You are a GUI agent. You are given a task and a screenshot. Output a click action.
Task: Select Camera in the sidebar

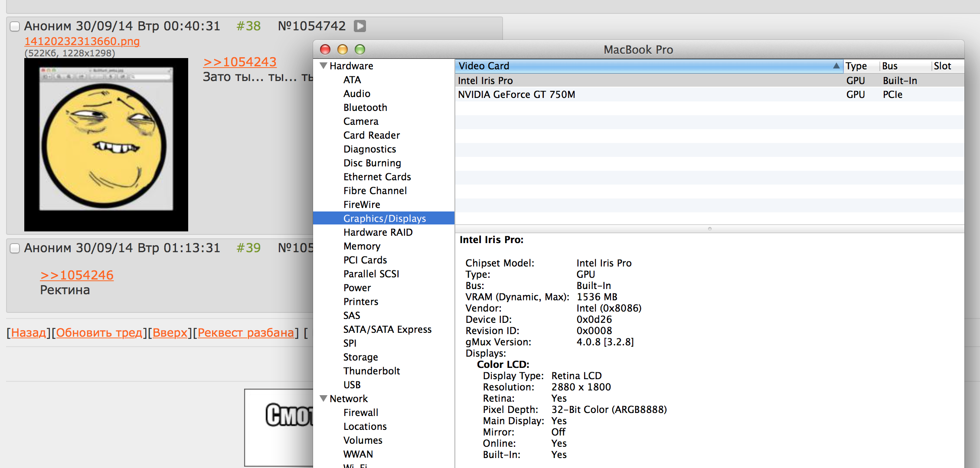[361, 121]
